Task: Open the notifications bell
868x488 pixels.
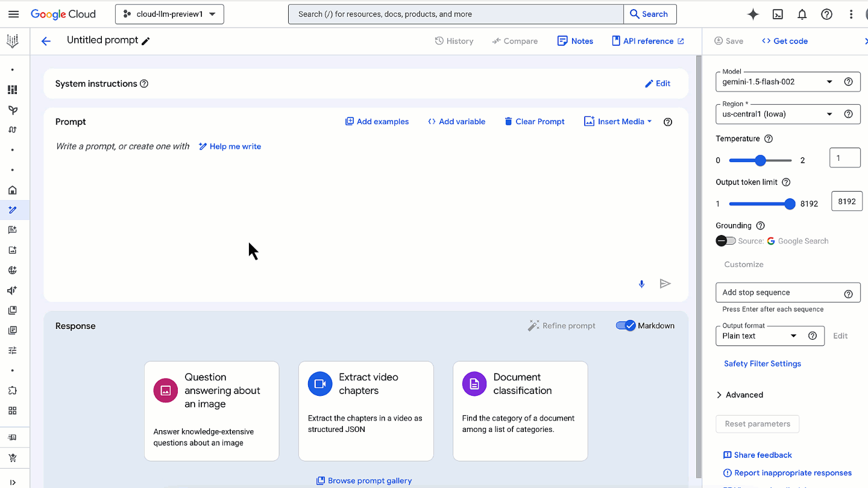Action: tap(802, 14)
